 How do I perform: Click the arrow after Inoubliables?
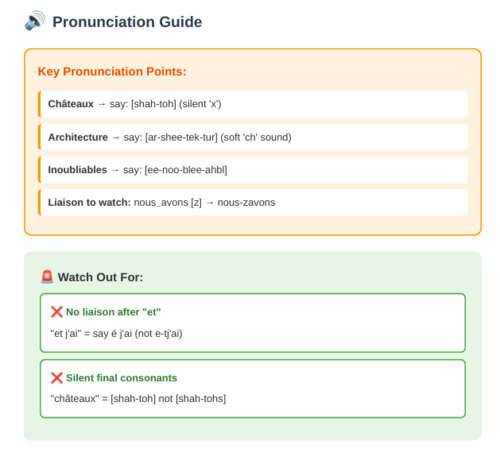click(115, 170)
